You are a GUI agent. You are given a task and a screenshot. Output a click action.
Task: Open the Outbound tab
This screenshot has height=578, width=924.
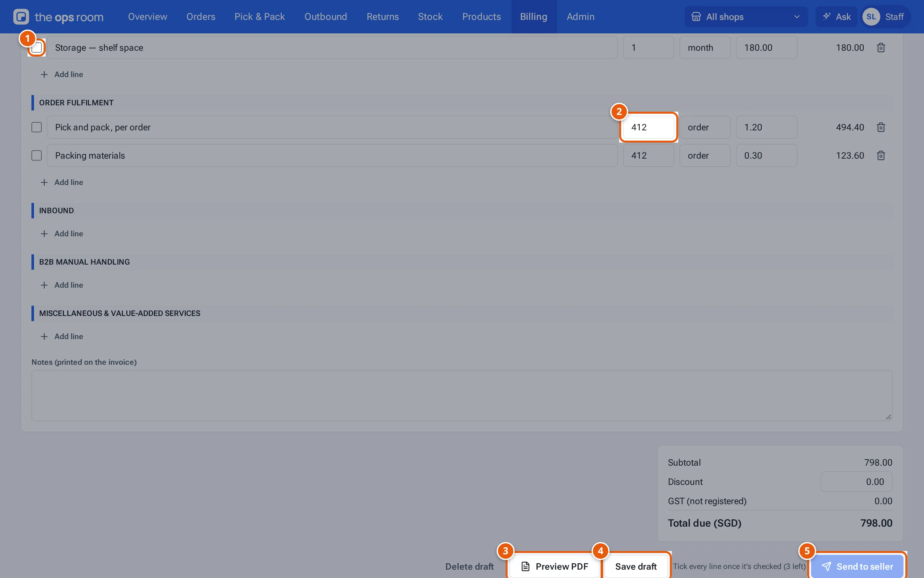pos(326,17)
